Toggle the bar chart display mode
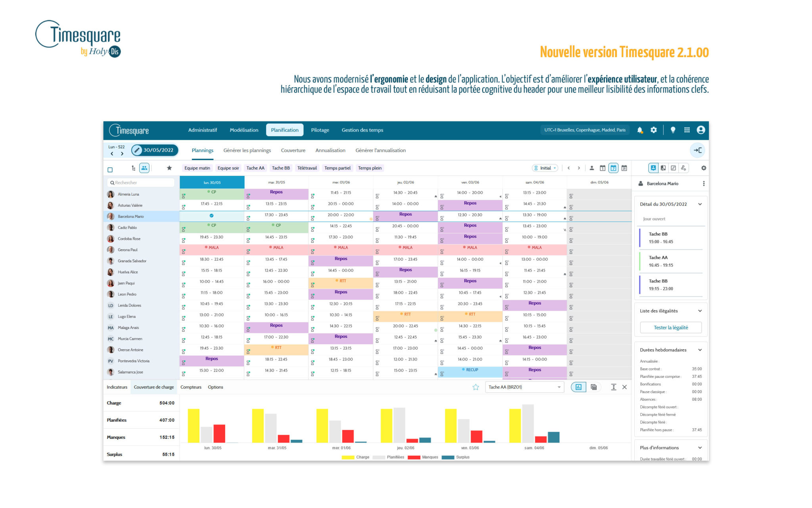Image resolution: width=812 pixels, height=508 pixels. (578, 387)
